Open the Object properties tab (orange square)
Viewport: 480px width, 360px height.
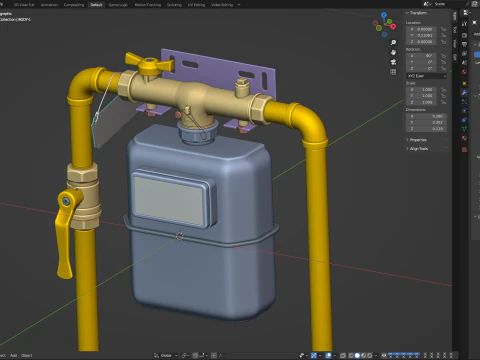[x=464, y=83]
